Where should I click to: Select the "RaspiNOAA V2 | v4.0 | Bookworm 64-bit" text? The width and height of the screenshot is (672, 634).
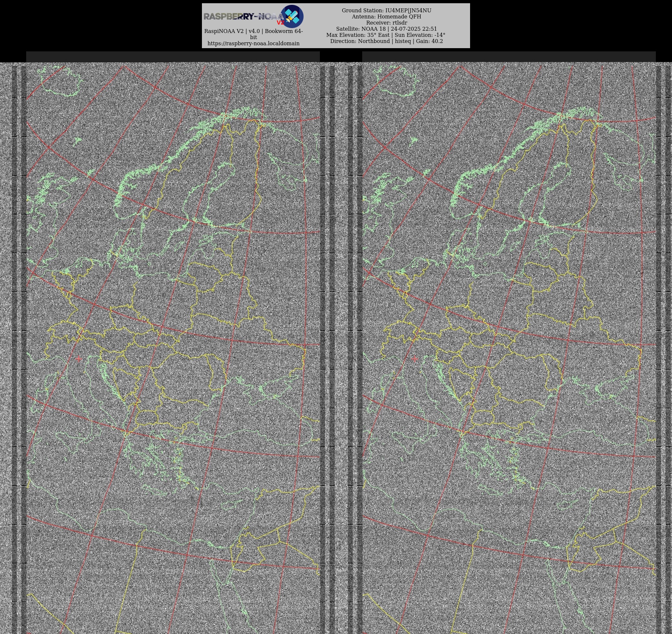point(254,34)
